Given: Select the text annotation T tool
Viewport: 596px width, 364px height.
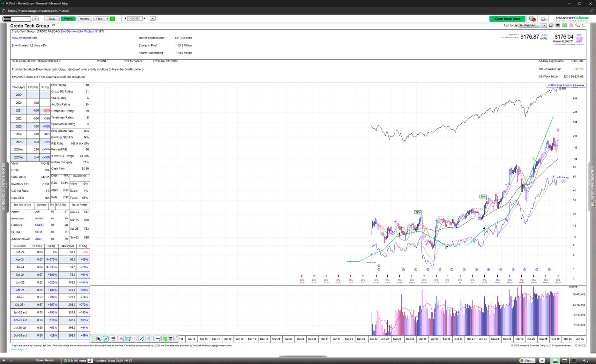Looking at the screenshot, I should [x=135, y=339].
